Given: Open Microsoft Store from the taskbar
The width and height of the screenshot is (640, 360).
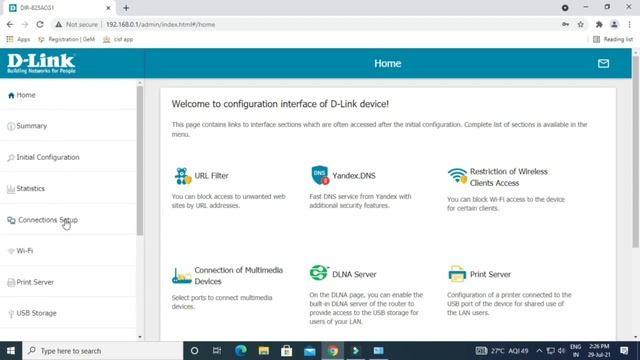Looking at the screenshot, I should click(x=287, y=351).
